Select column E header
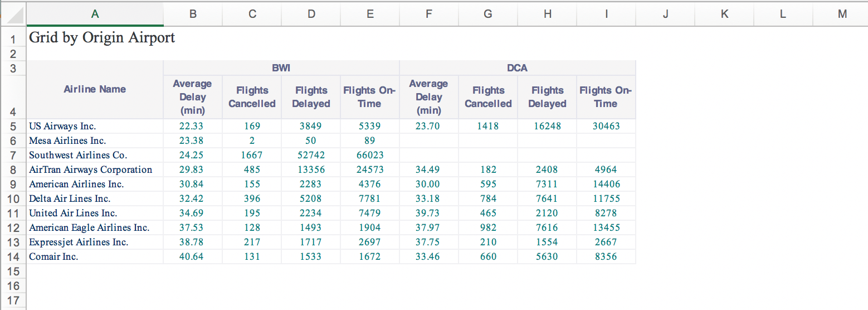The width and height of the screenshot is (868, 310). pos(370,14)
